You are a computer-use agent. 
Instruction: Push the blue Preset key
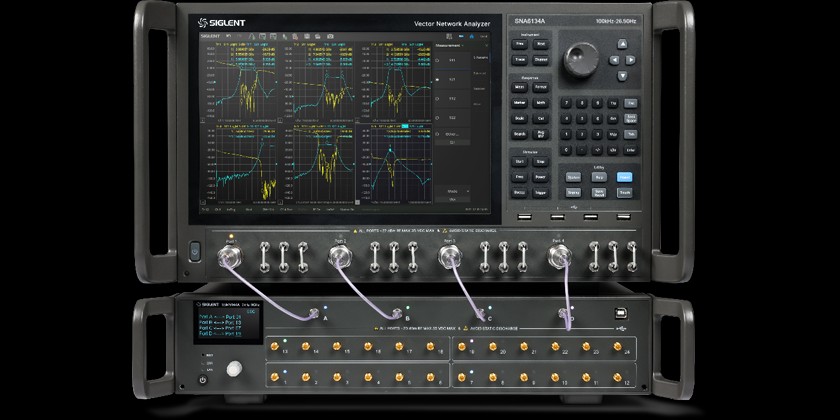click(625, 177)
